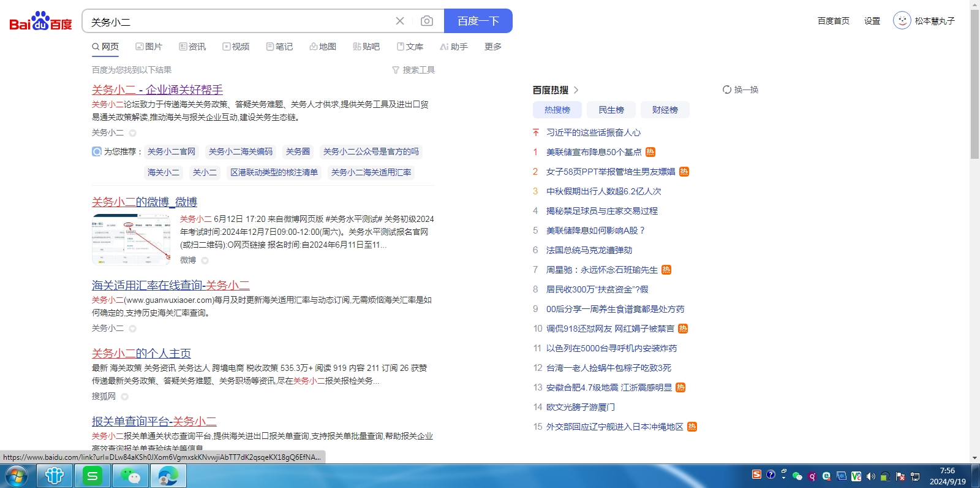Open 报关单查询平台 result
This screenshot has width=980, height=488.
coord(154,421)
